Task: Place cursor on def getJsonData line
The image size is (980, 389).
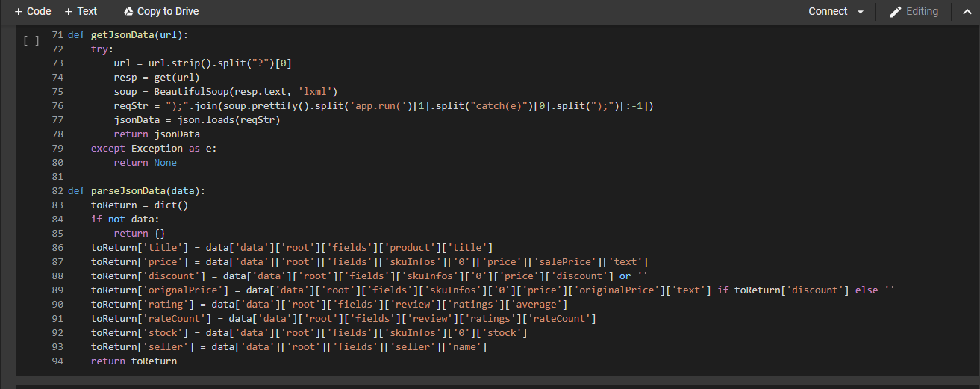Action: pos(127,35)
